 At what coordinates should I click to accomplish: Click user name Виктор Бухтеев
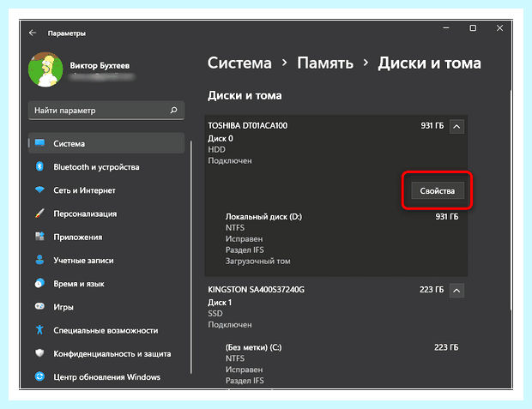coord(100,65)
